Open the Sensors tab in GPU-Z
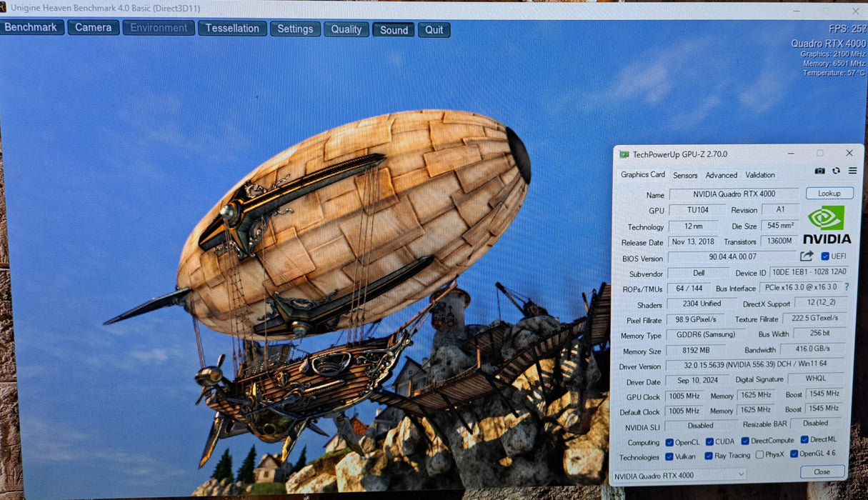868x500 pixels. coord(685,175)
